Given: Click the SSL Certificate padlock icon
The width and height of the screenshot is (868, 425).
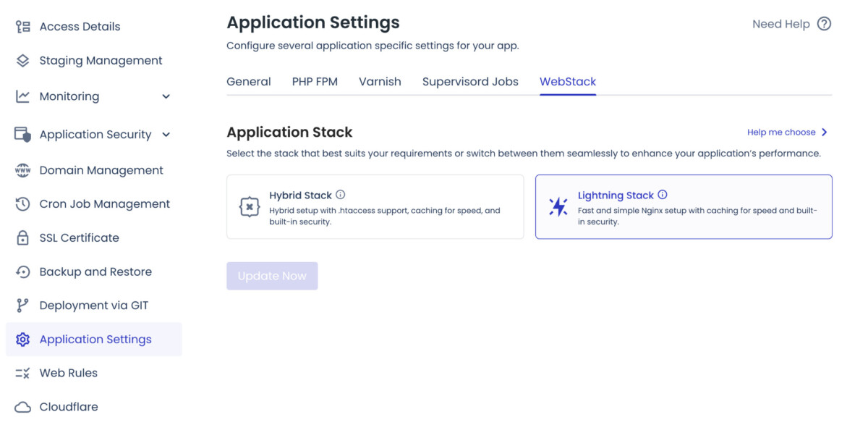Looking at the screenshot, I should pyautogui.click(x=23, y=238).
